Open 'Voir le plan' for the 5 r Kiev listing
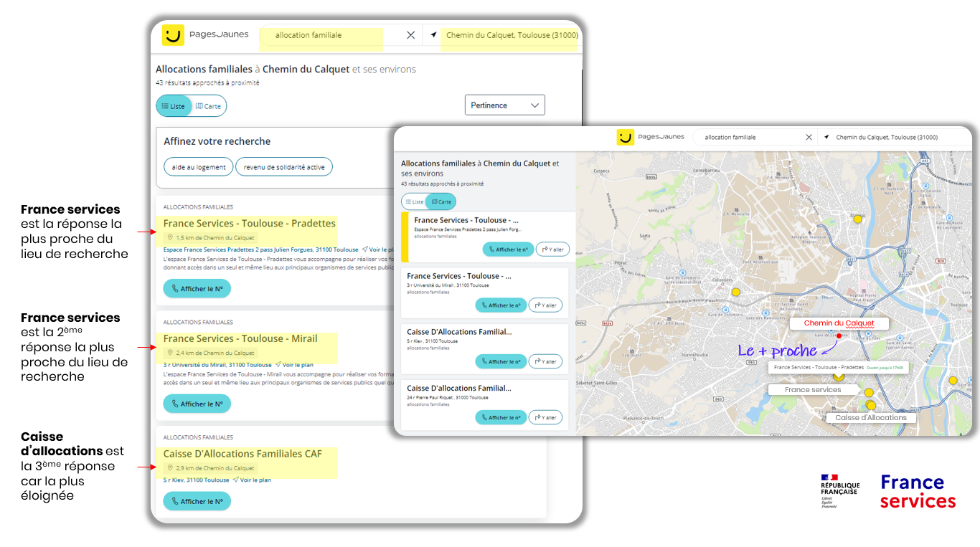980x547 pixels. tap(252, 480)
